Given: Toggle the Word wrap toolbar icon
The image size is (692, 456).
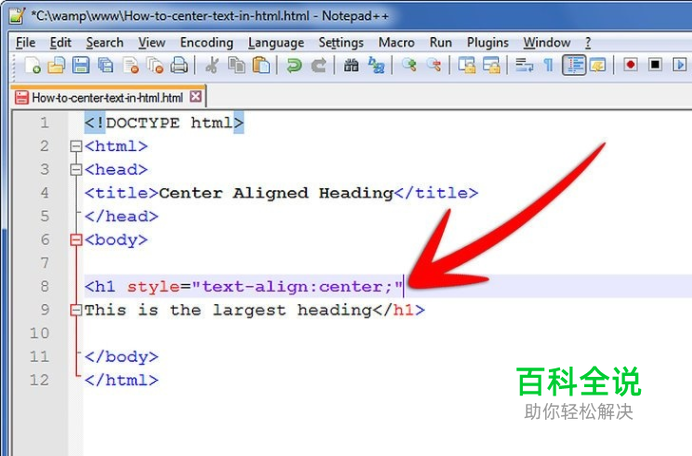Looking at the screenshot, I should click(x=524, y=65).
